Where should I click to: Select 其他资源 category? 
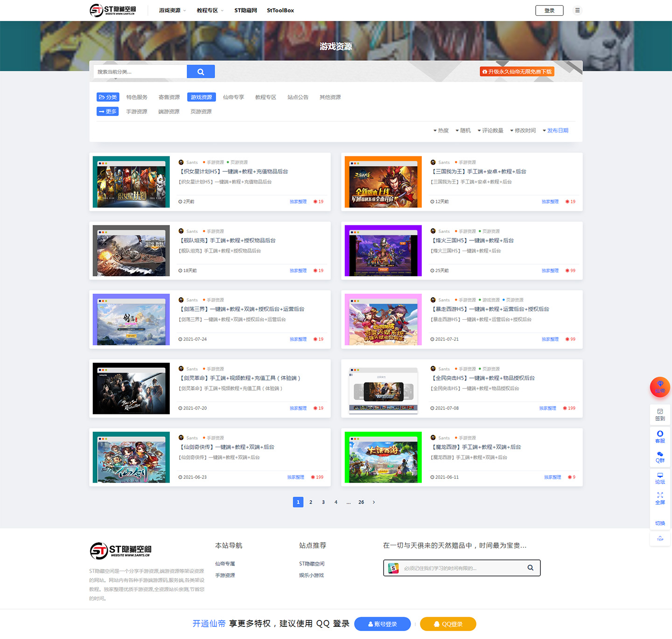(330, 97)
